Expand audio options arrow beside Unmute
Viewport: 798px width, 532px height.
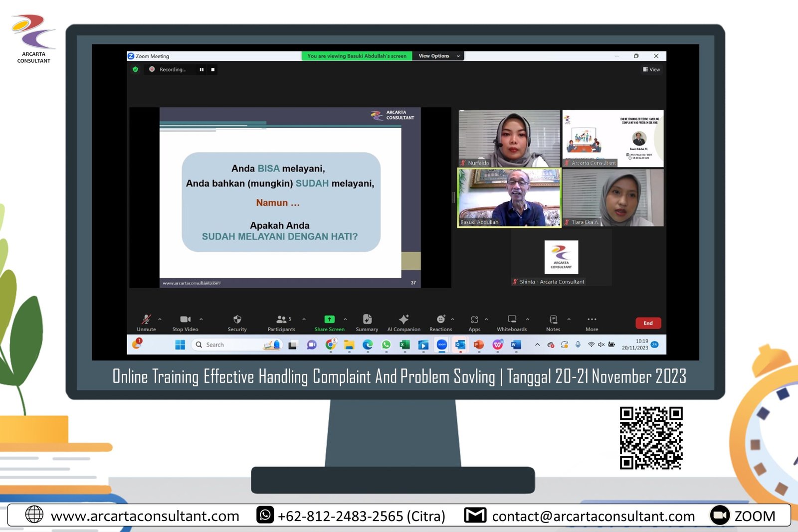pyautogui.click(x=160, y=319)
